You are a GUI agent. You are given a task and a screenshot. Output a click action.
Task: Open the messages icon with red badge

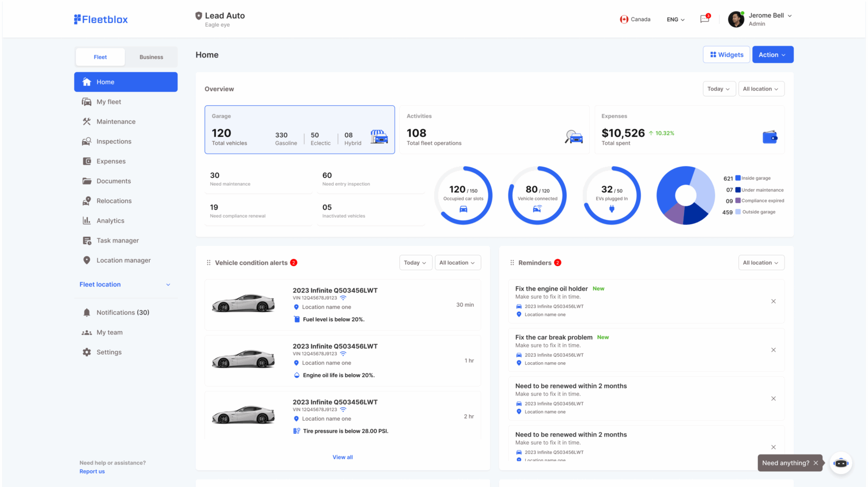tap(705, 18)
